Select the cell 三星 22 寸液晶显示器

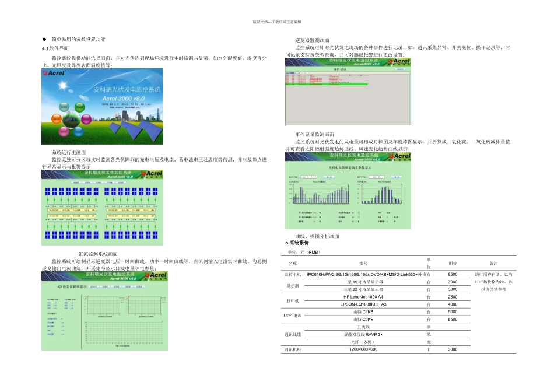[x=363, y=289]
